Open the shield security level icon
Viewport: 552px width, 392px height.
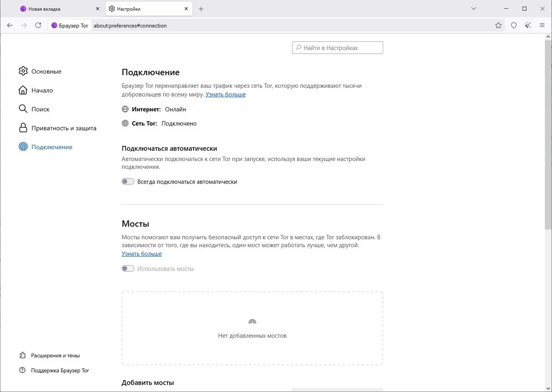pos(514,25)
